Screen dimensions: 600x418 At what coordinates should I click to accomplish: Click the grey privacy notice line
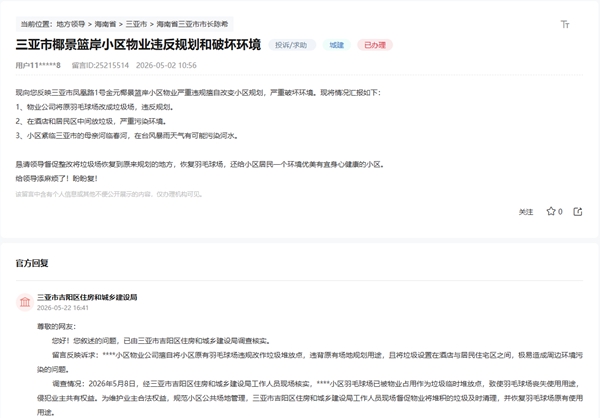click(109, 194)
